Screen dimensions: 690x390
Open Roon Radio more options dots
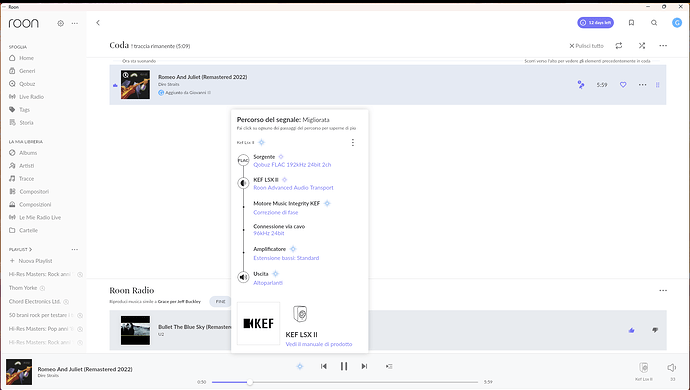point(663,291)
